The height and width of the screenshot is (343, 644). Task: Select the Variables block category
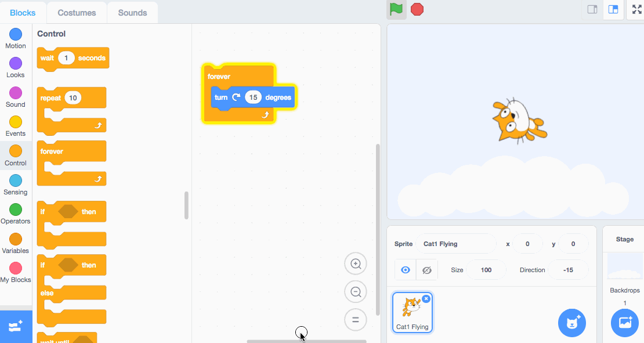16,244
